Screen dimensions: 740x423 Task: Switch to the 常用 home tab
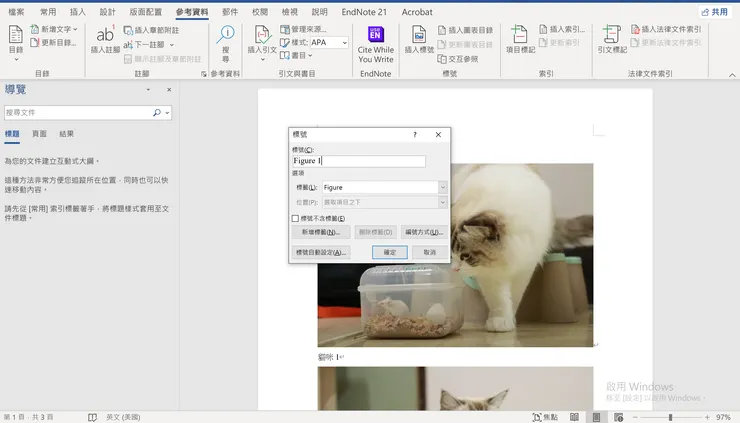coord(48,12)
